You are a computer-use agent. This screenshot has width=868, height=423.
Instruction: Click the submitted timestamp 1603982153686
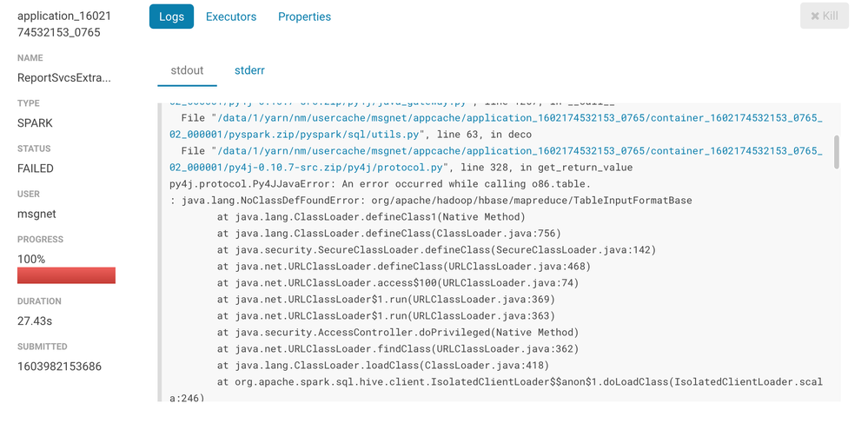click(x=59, y=367)
